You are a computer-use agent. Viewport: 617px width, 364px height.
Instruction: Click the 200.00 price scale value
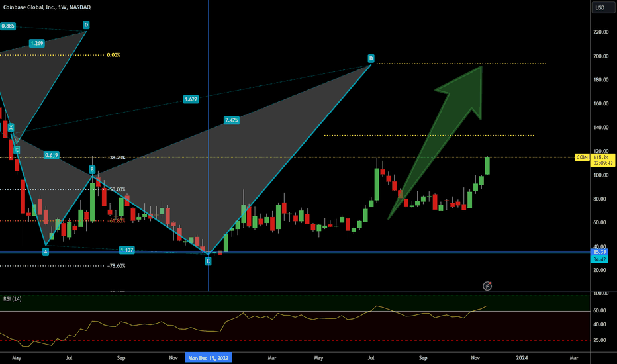[601, 56]
